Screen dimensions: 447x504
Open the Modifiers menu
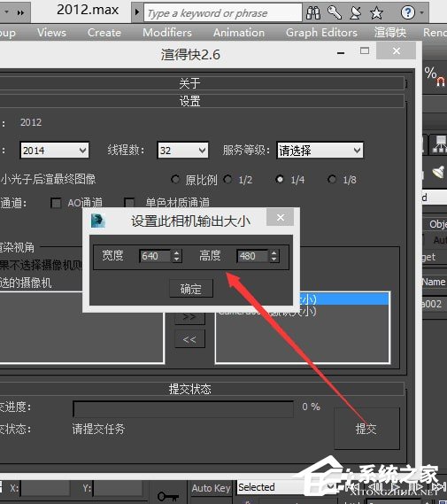pos(167,33)
